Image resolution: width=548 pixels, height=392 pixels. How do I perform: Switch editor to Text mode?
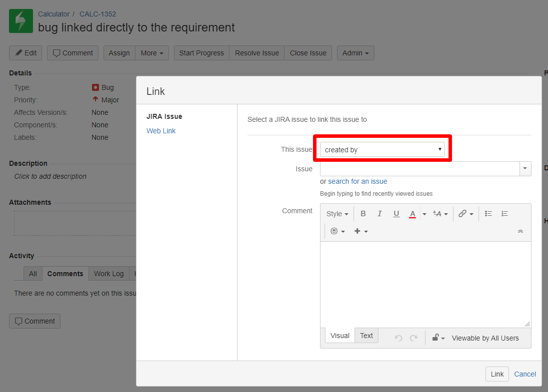(x=366, y=336)
